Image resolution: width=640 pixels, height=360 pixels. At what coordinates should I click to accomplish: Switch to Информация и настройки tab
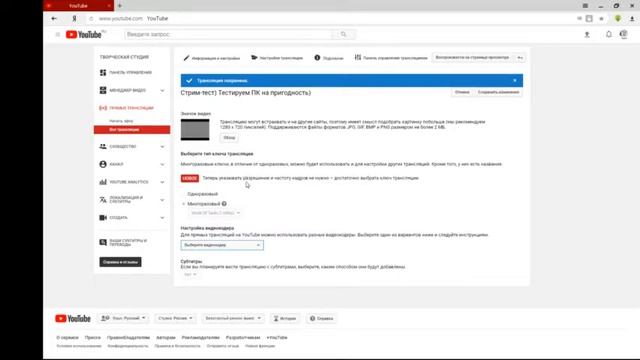coord(211,58)
